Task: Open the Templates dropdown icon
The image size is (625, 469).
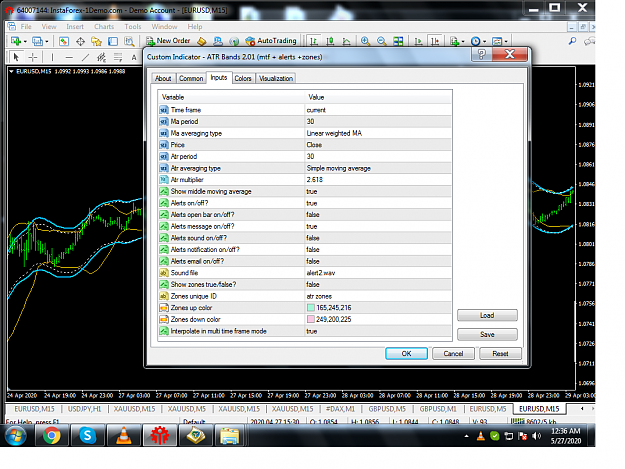Action: coord(497,41)
